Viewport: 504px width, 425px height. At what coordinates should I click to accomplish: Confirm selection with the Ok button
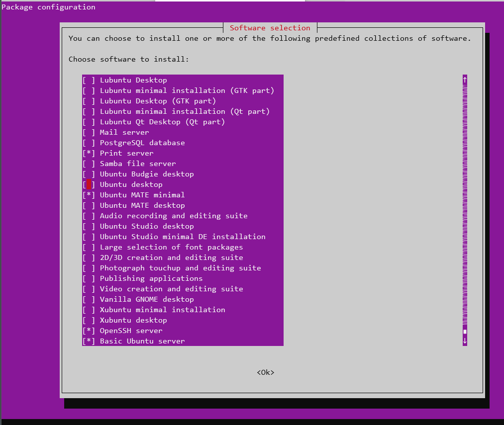point(266,372)
